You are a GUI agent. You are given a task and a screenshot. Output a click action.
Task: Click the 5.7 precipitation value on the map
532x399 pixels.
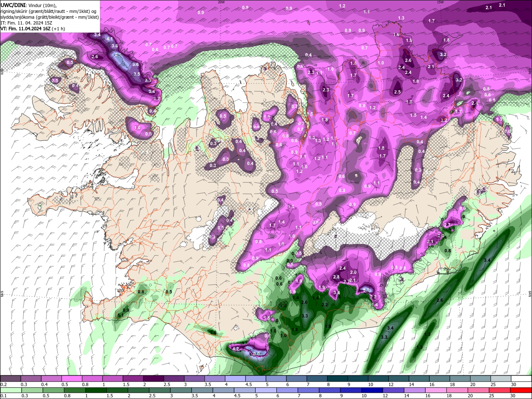[367, 290]
